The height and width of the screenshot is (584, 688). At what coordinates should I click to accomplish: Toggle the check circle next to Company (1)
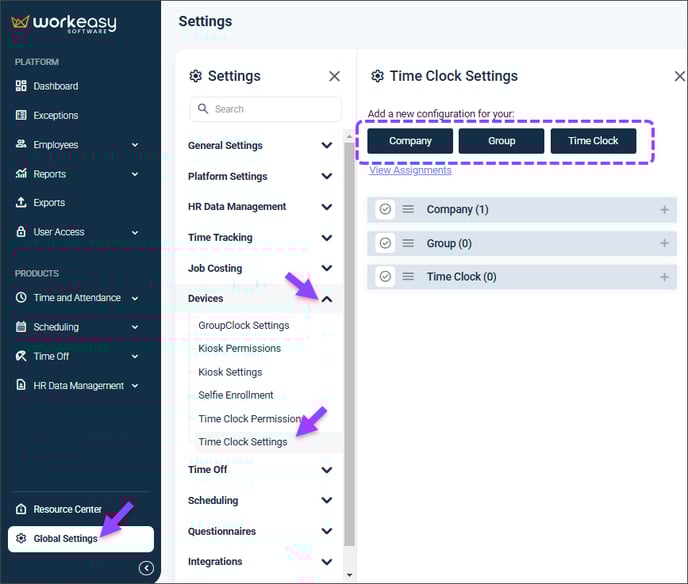click(x=385, y=209)
